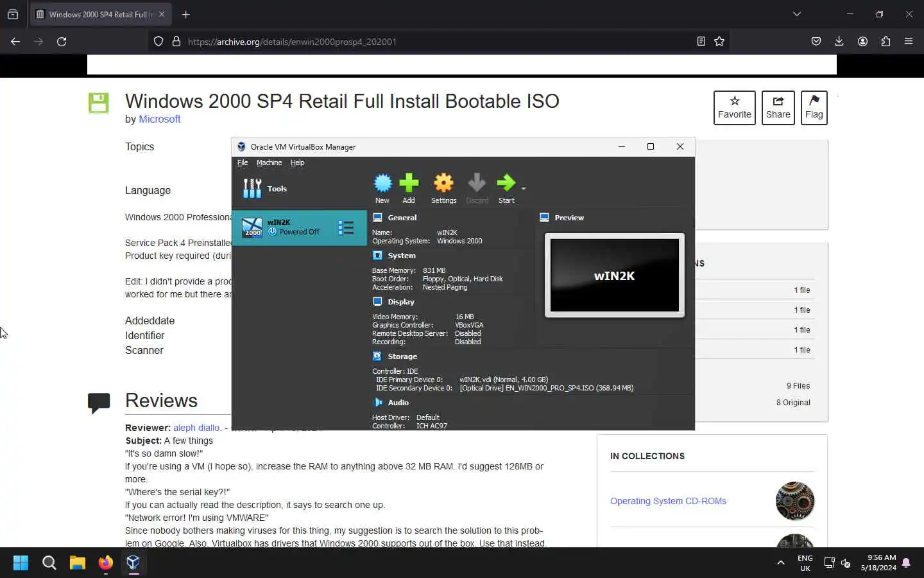Screen dimensions: 924x578
Task: Open the notifications bell in taskbar
Action: (906, 563)
